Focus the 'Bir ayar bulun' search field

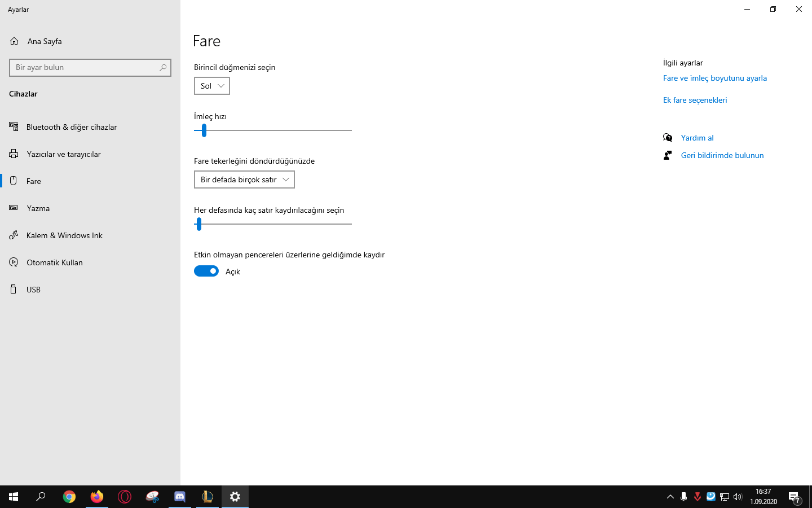(90, 68)
